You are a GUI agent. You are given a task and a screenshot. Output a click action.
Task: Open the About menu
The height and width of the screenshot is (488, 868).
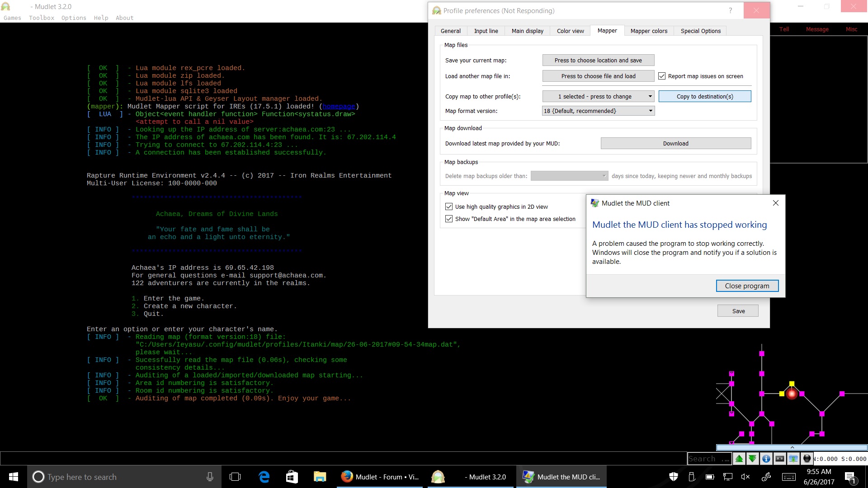[124, 18]
